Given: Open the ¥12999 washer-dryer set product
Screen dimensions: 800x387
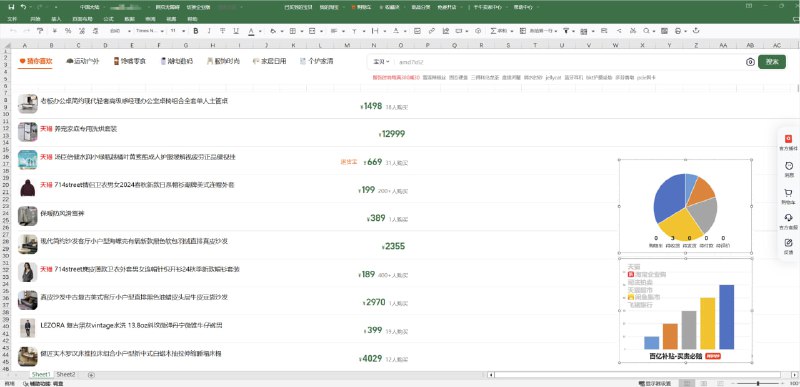Looking at the screenshot, I should tap(86, 129).
